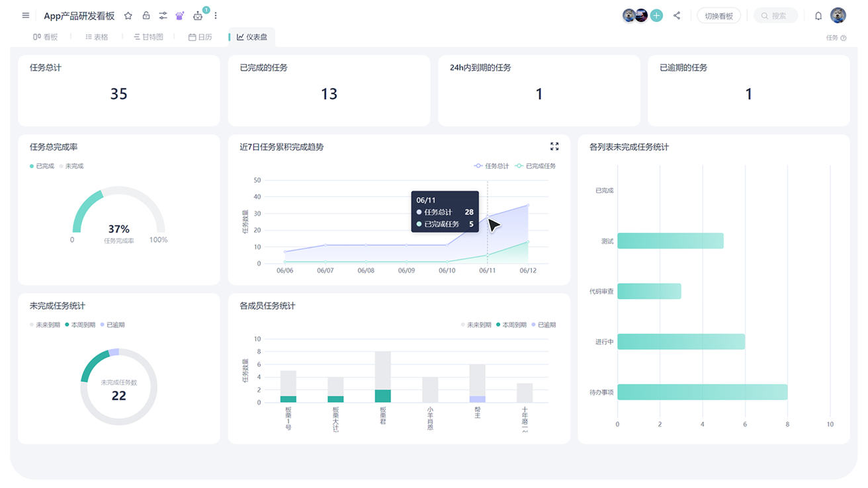Viewport: 868px width, 488px height.
Task: Toggle 已完成任务 legend in trend chart
Action: [535, 166]
